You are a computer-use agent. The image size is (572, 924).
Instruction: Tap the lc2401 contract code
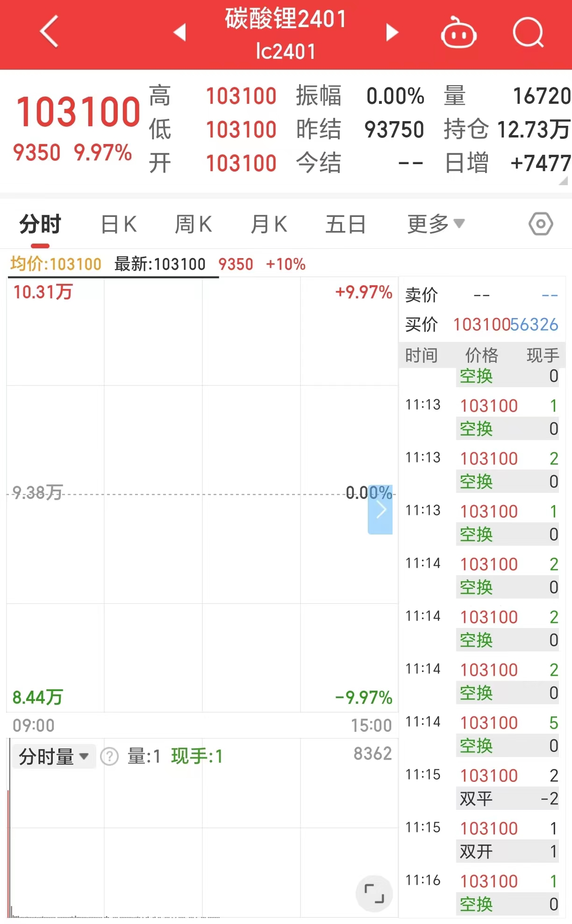coord(286,51)
